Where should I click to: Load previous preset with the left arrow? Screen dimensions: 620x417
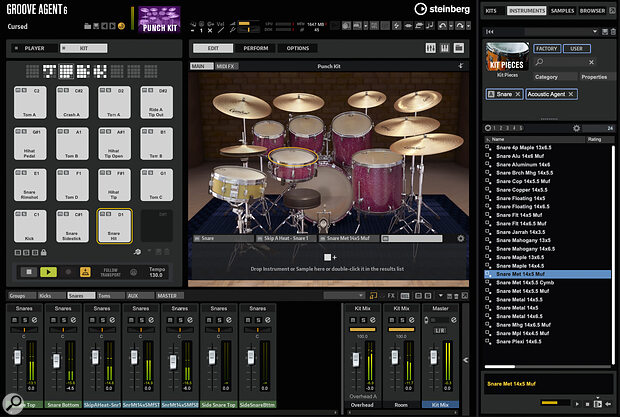tap(104, 26)
